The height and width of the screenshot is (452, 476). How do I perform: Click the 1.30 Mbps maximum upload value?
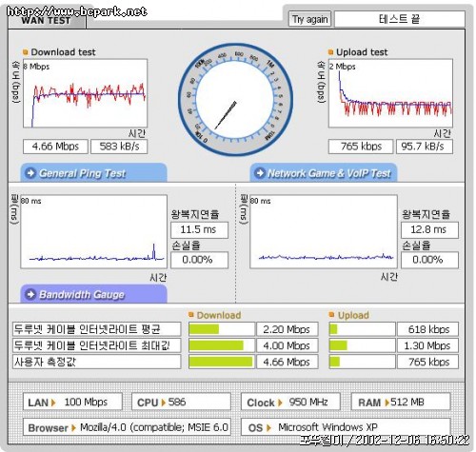(x=427, y=345)
